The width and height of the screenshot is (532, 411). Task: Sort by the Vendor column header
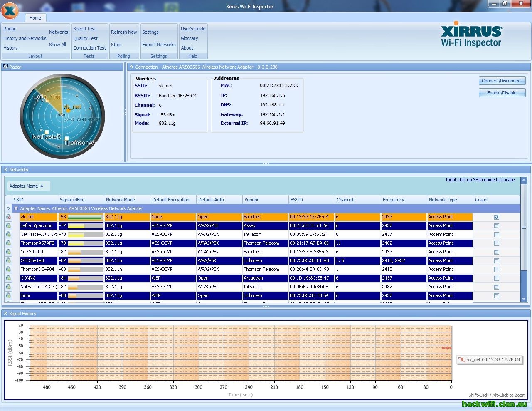point(266,200)
